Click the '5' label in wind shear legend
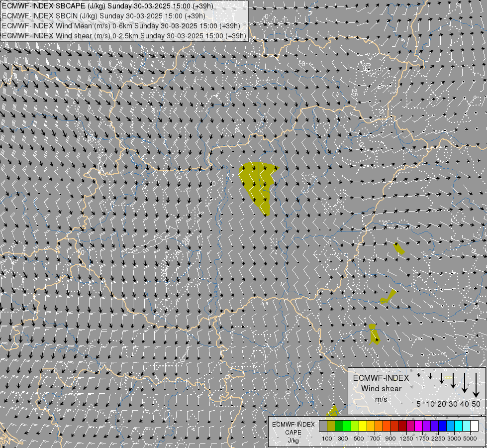Screen dimensions: 487x448 click(419, 404)
